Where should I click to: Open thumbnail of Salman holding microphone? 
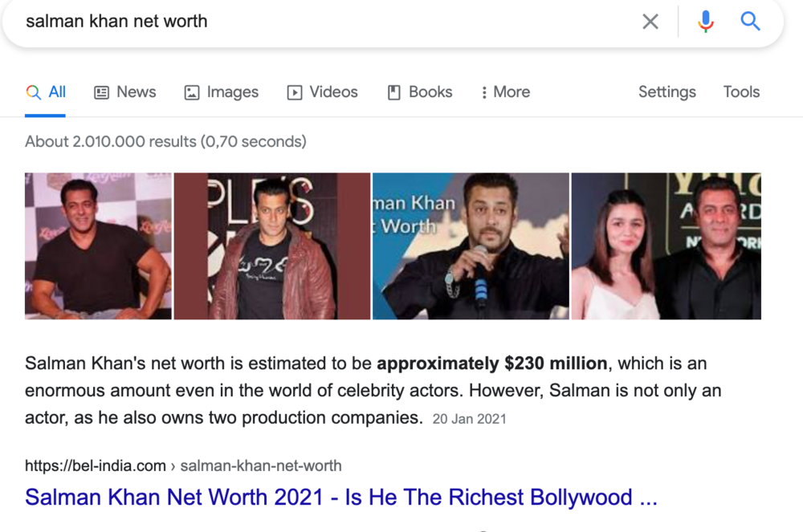click(471, 246)
